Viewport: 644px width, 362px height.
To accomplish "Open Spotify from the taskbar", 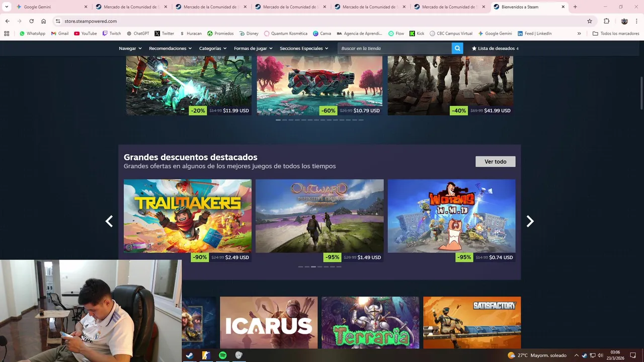I will click(x=222, y=355).
